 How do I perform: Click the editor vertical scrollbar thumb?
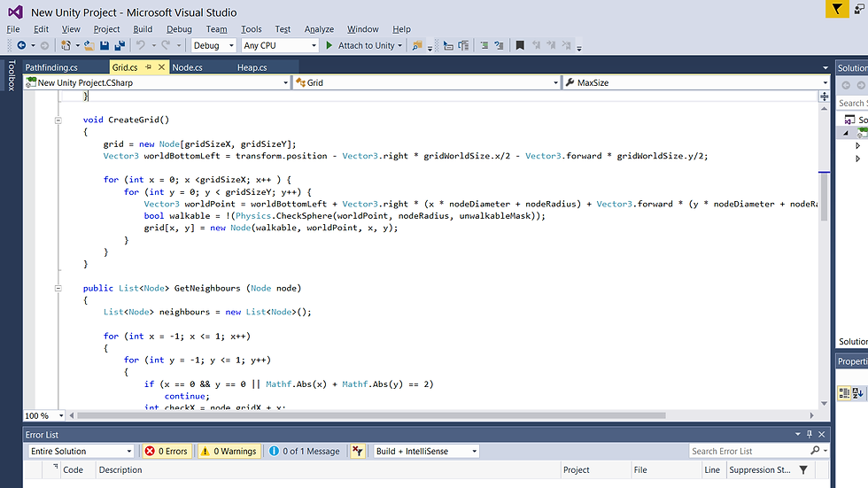[825, 197]
